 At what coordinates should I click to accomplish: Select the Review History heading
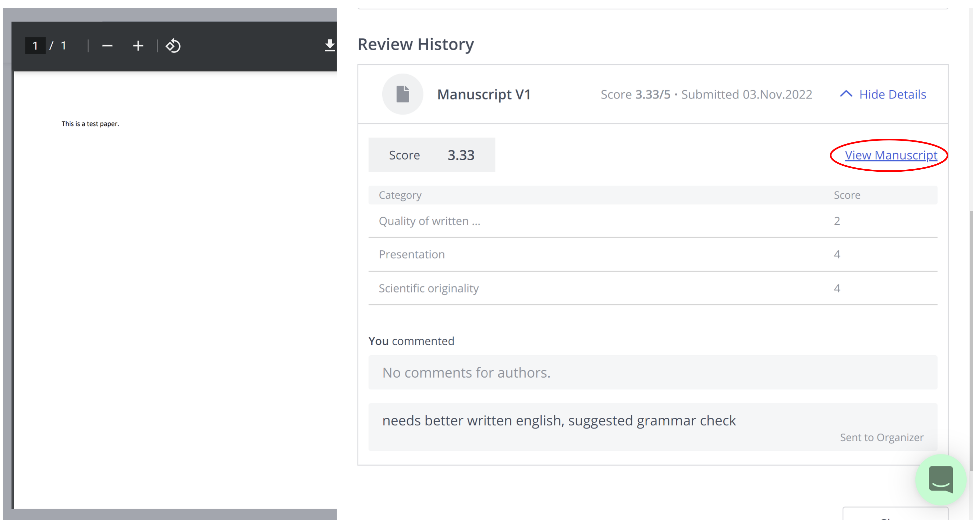[x=416, y=44]
